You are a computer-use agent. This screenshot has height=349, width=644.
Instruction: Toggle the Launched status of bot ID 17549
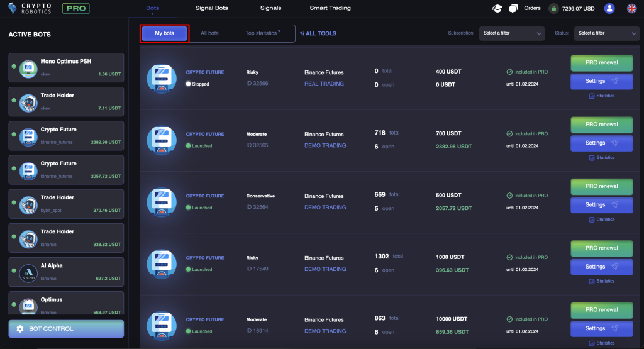188,269
